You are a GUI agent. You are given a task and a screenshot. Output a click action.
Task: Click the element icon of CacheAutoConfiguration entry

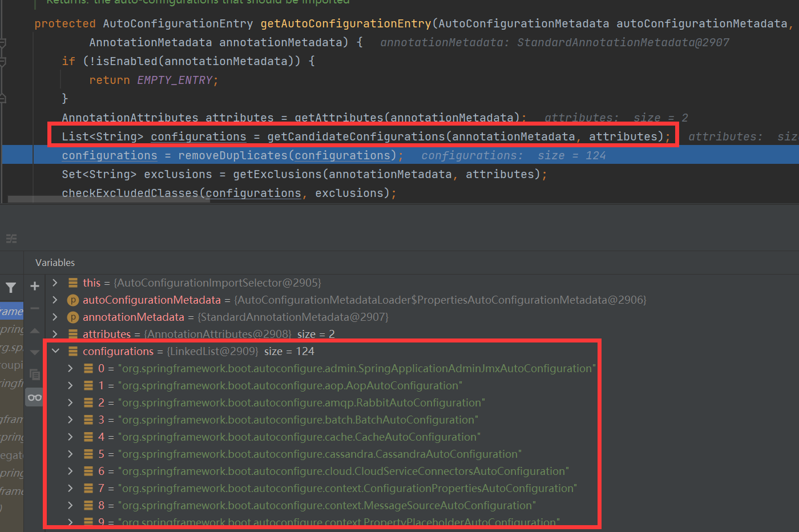coord(88,437)
